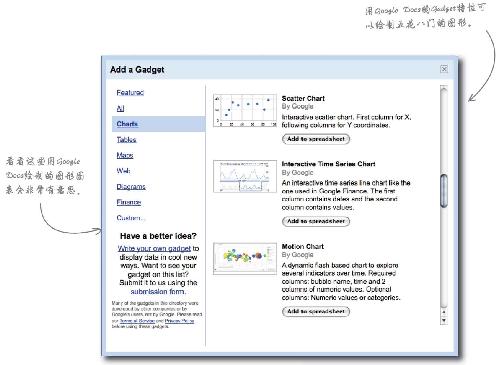Add Scatter Chart to spreadsheet
This screenshot has height=365, width=501.
pos(316,139)
